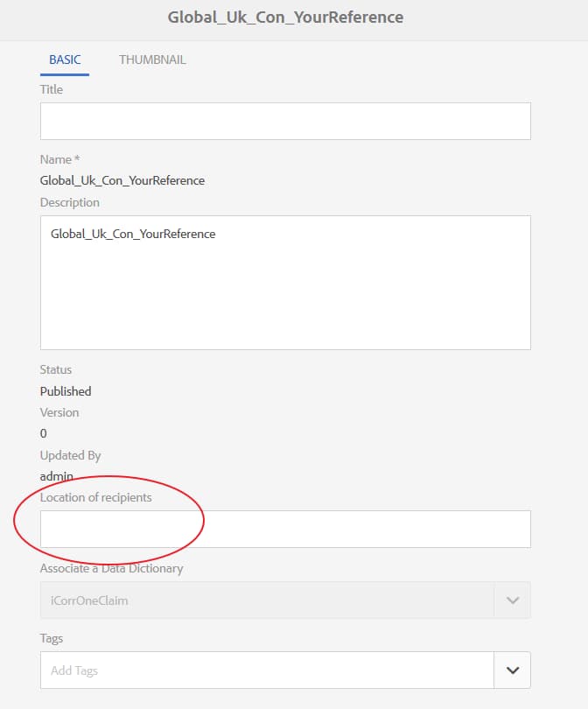
Task: Click the Tags label
Action: coord(52,638)
